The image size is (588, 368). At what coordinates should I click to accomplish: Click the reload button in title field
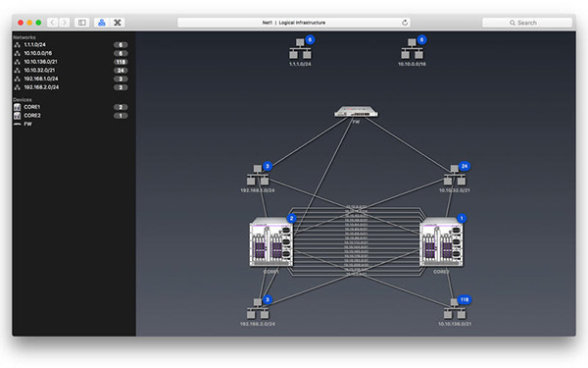click(405, 23)
